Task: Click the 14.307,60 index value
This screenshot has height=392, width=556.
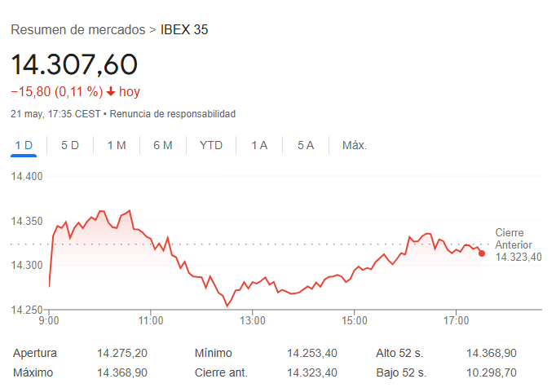Action: click(74, 64)
